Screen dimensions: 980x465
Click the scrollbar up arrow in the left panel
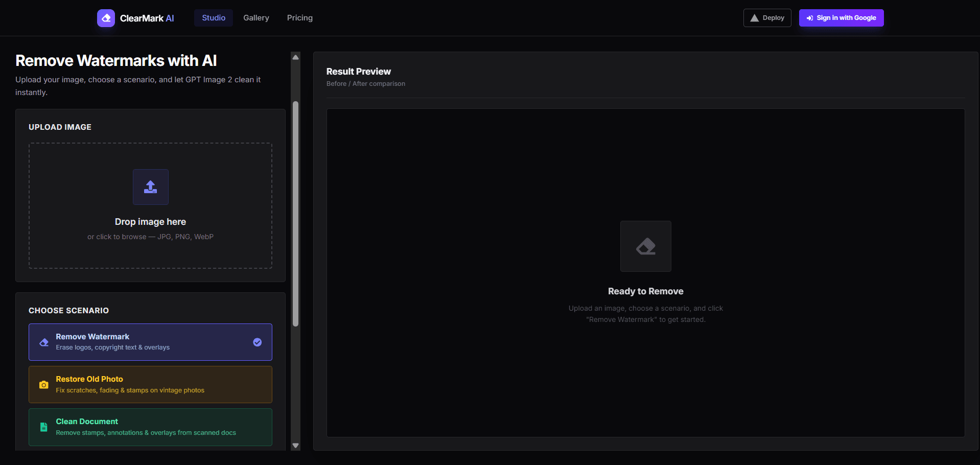tap(295, 57)
